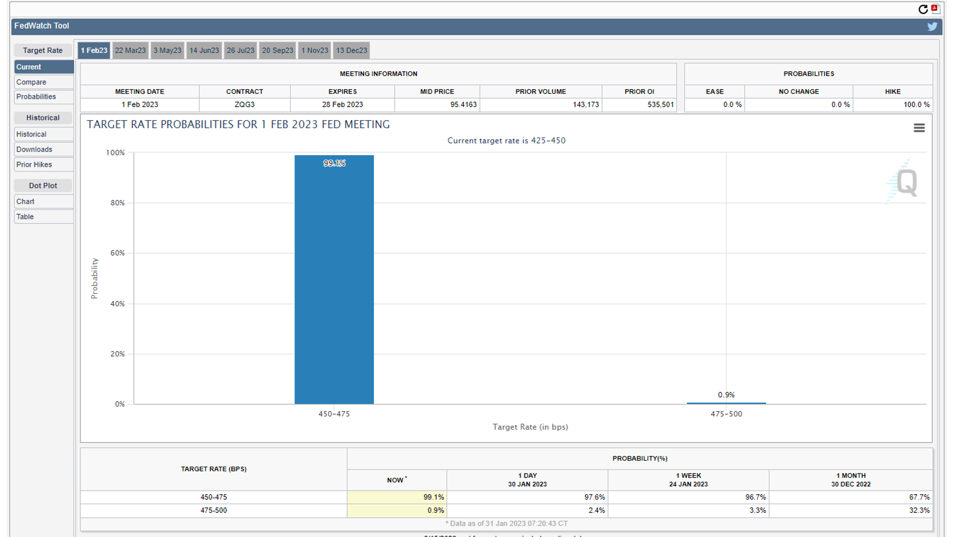This screenshot has width=980, height=537.
Task: Click the small 0.9% bar for 475-500
Action: (726, 403)
